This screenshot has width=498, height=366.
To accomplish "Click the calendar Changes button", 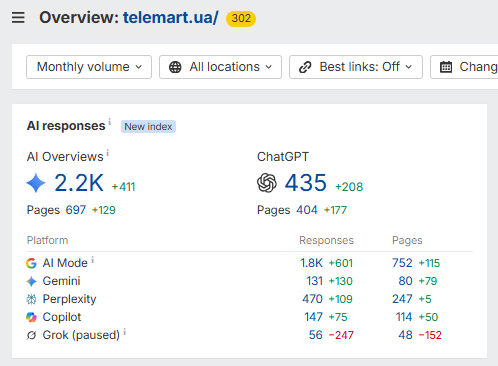I will click(464, 67).
